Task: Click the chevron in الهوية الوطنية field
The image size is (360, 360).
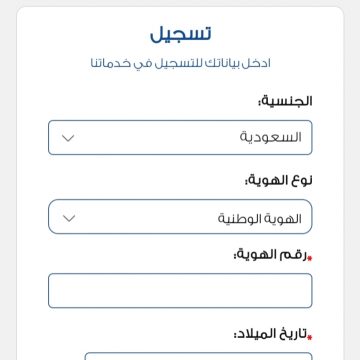Action: (x=69, y=218)
